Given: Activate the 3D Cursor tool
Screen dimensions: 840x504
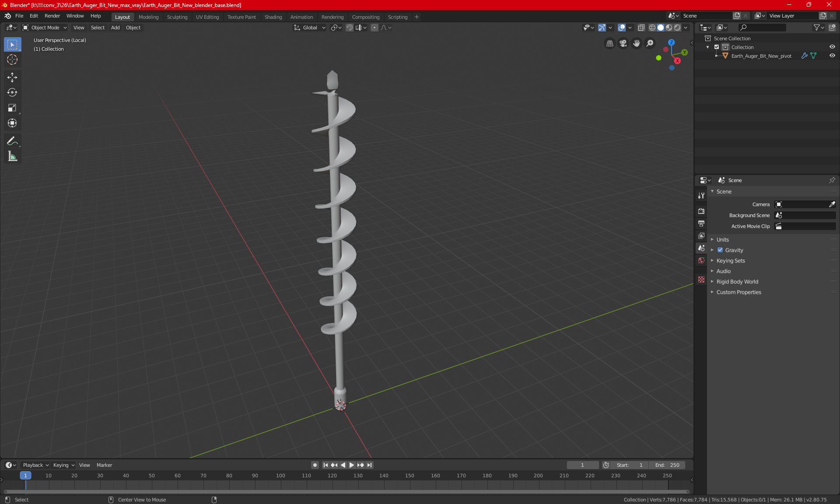Looking at the screenshot, I should [12, 59].
